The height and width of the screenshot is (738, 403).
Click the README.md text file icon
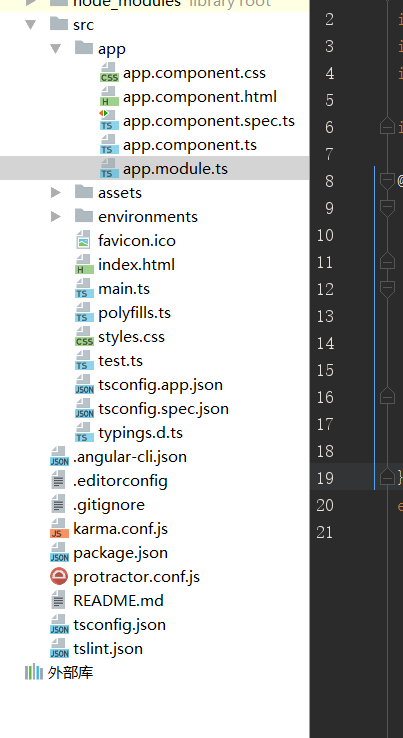pos(58,601)
